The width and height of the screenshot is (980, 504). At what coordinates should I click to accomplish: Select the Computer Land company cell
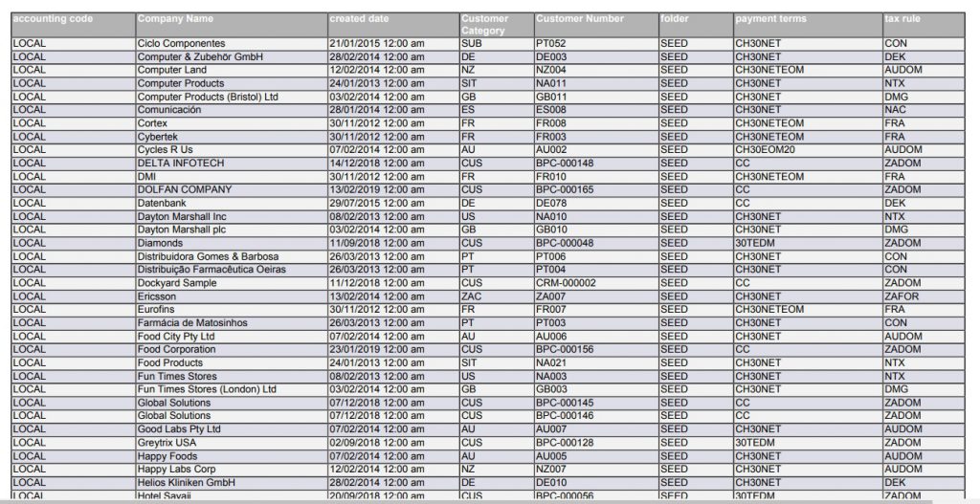(x=232, y=70)
